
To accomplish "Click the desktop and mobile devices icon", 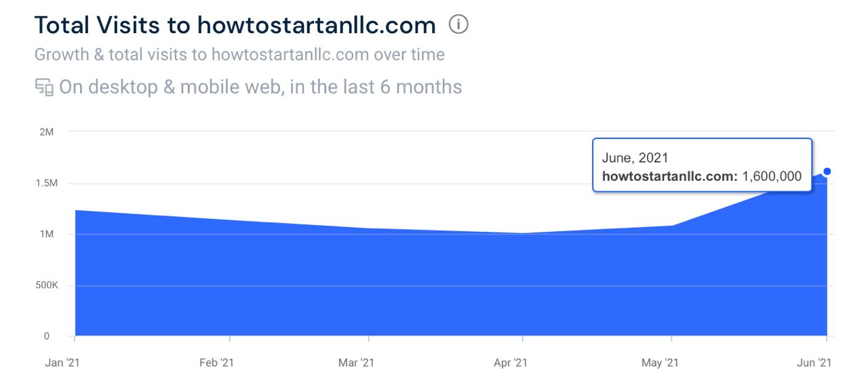I will click(x=44, y=87).
